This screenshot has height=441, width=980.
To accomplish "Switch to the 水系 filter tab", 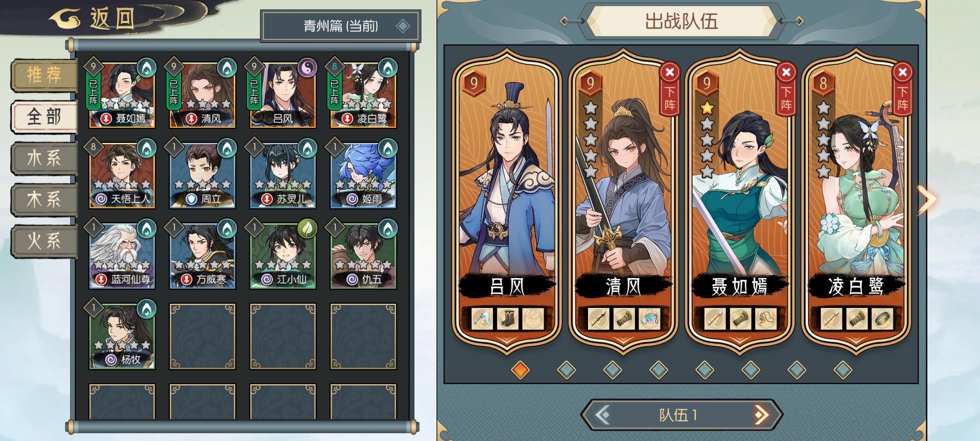I will pyautogui.click(x=44, y=158).
